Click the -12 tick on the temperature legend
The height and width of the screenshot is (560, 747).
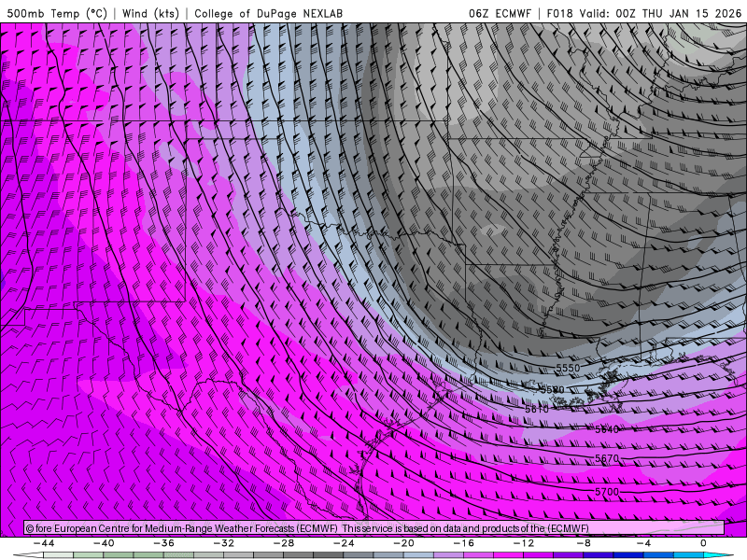click(525, 542)
